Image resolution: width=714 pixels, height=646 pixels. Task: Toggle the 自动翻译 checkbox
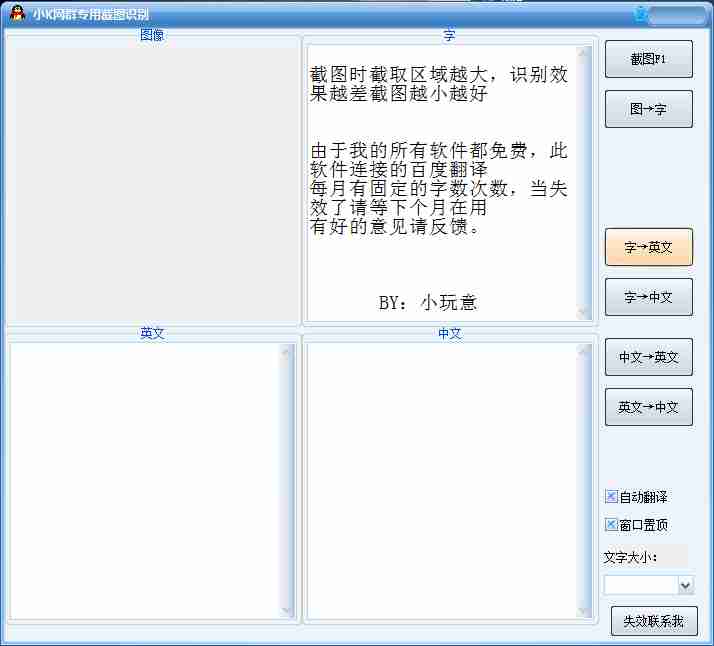pyautogui.click(x=611, y=496)
